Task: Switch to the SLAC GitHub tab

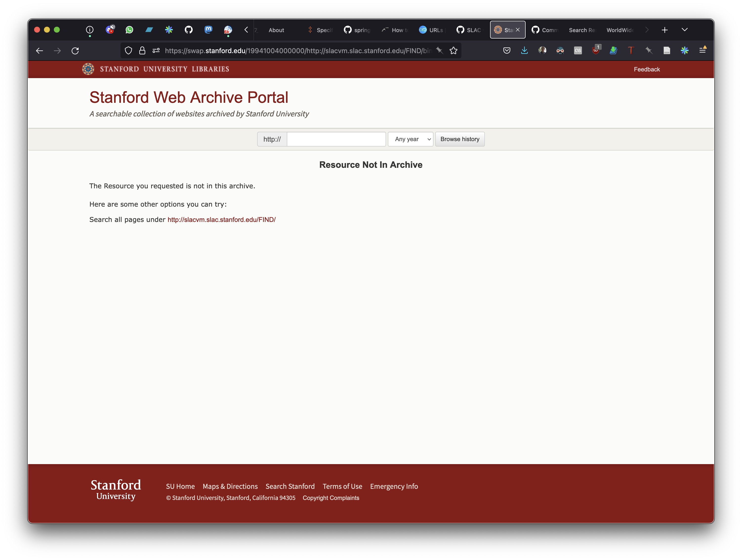Action: [x=469, y=30]
